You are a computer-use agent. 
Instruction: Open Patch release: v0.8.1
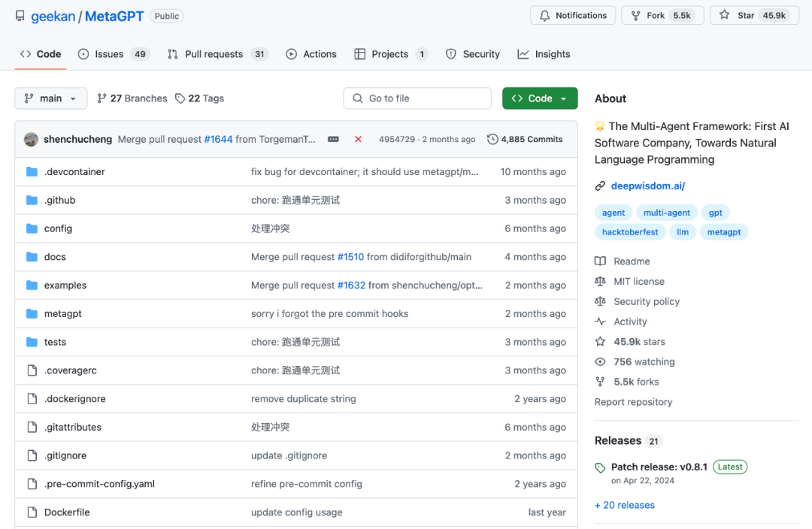[x=659, y=467]
